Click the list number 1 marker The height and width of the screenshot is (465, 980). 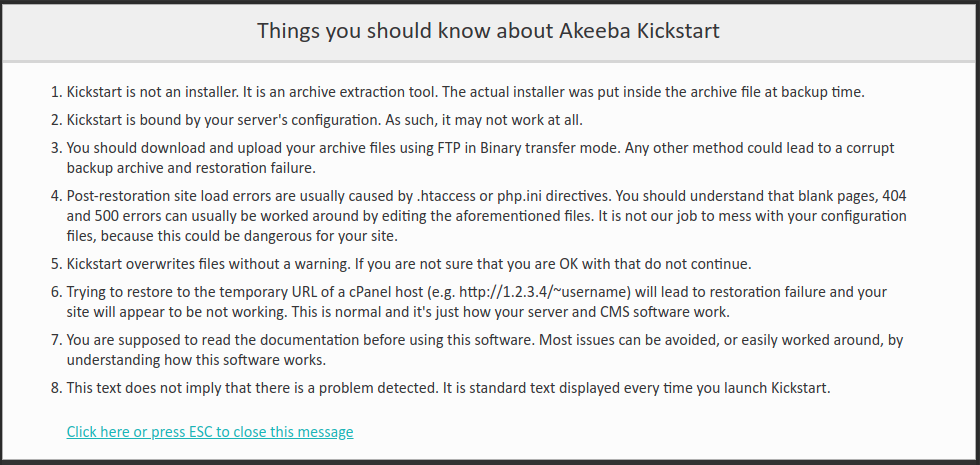[x=56, y=92]
